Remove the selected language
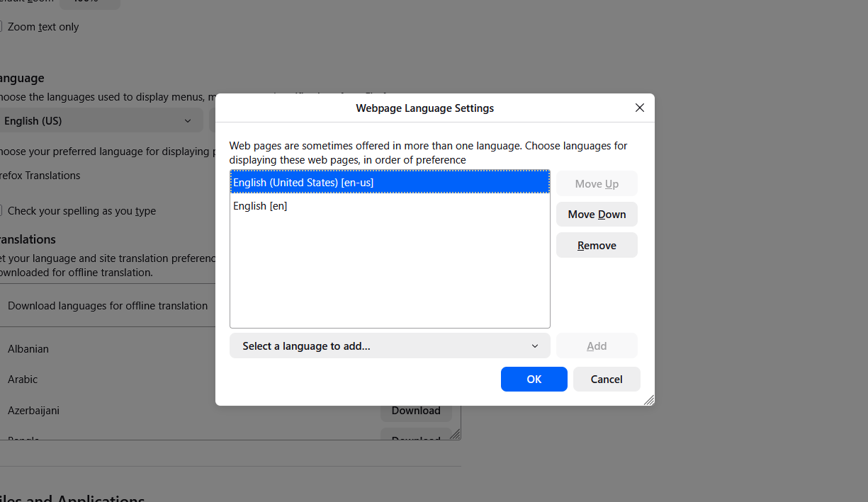The height and width of the screenshot is (502, 868). [x=597, y=245]
